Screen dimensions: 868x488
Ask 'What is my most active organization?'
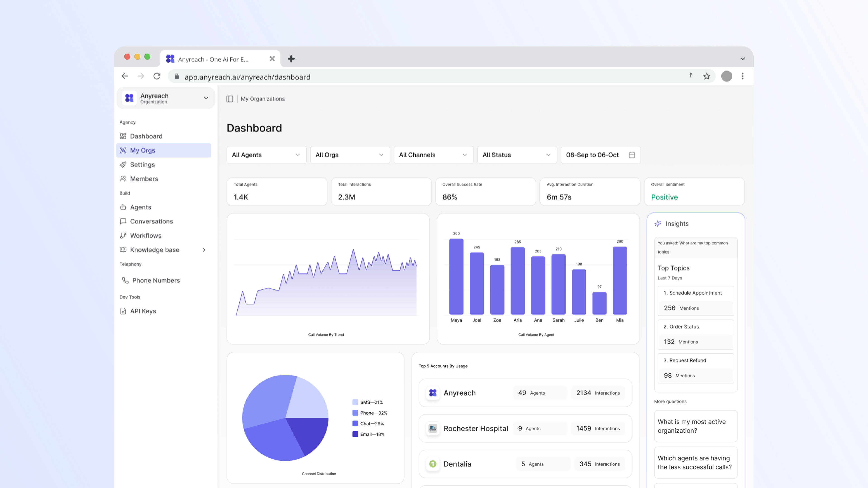[696, 426]
